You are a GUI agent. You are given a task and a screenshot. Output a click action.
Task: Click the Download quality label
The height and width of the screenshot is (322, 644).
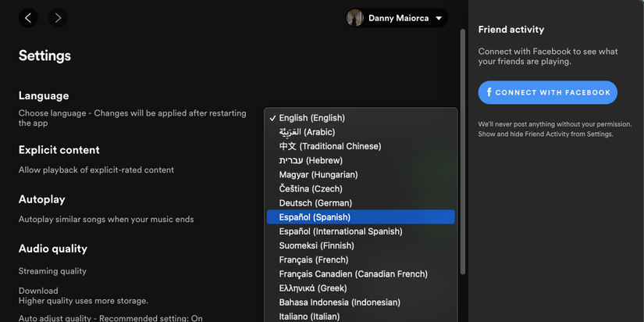pos(38,291)
